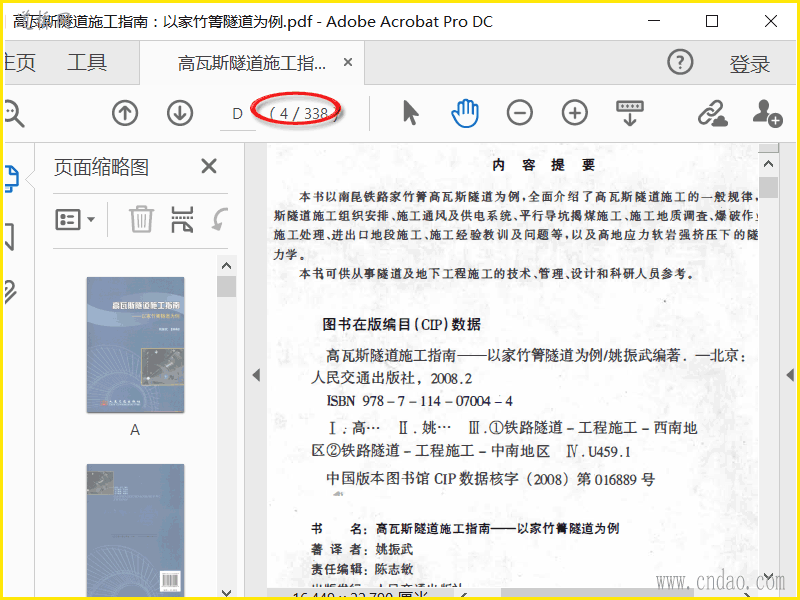
Task: Click the 登录 sign-in button
Action: coord(749,64)
